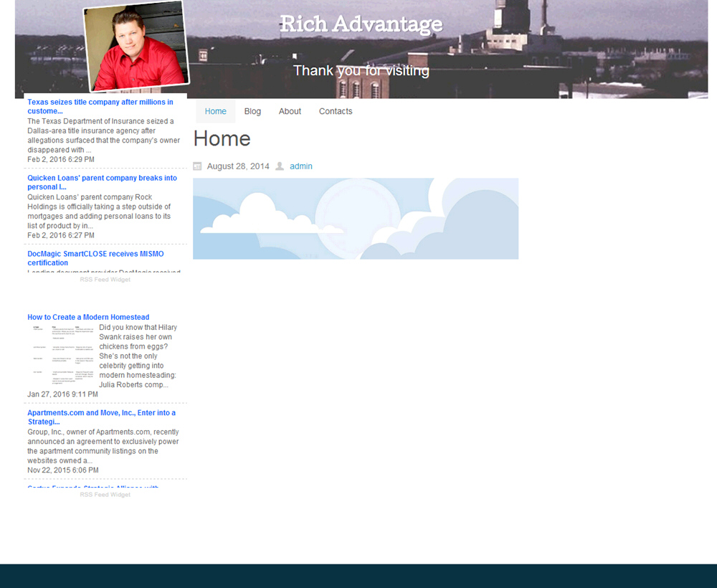
Task: Click the Rock Holdings summary paragraph
Action: click(x=99, y=212)
